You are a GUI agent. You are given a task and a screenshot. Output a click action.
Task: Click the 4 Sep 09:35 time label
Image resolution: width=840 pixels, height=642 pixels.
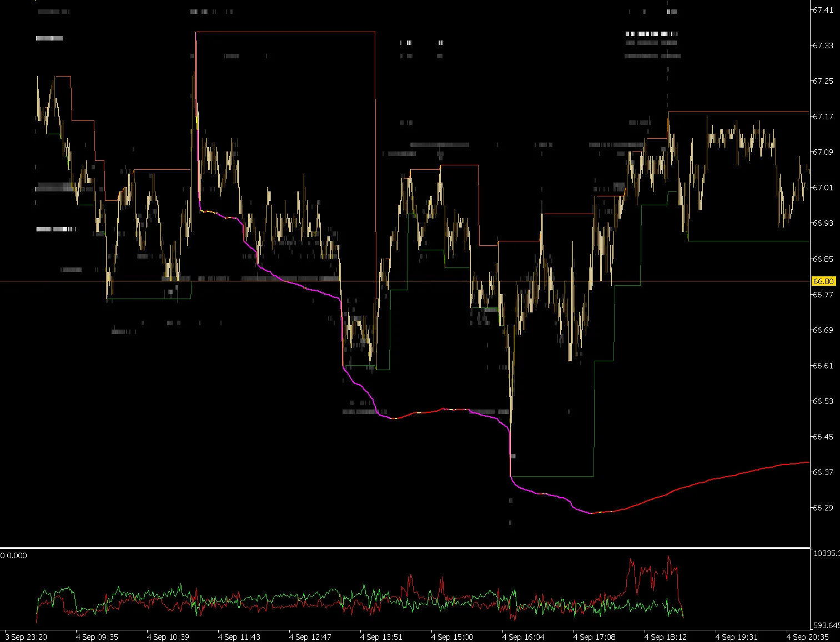tap(97, 637)
